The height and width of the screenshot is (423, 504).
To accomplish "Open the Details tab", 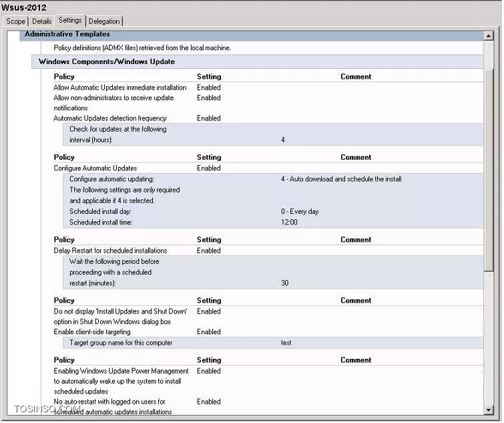I will pyautogui.click(x=42, y=21).
